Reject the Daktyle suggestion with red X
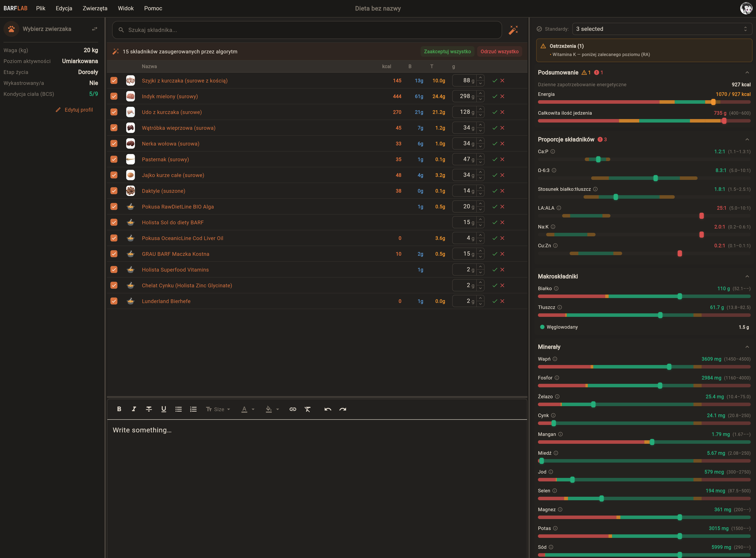 (502, 191)
